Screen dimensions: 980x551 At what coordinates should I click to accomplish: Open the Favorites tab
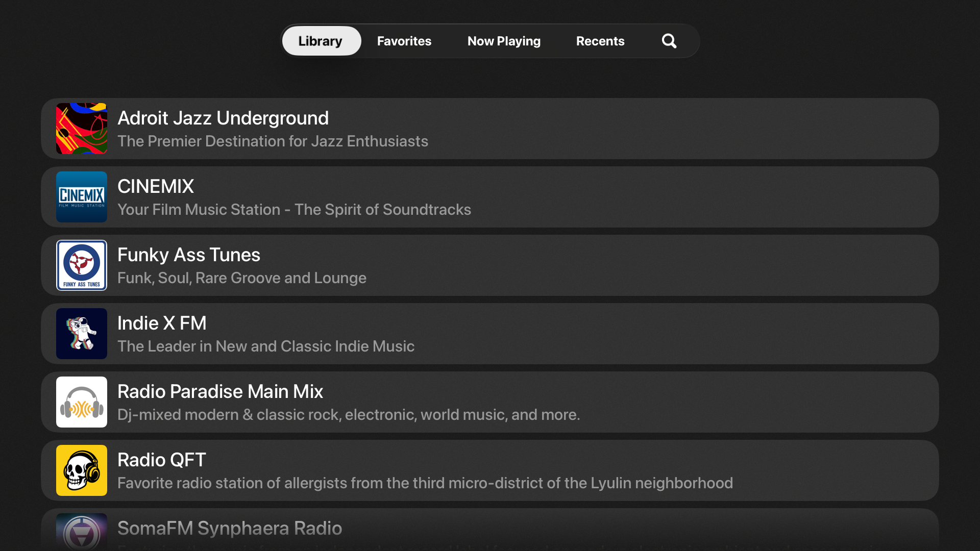tap(404, 41)
